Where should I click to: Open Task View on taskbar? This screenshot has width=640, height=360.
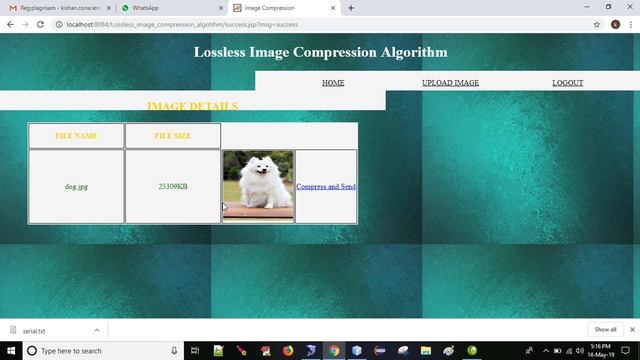195,351
